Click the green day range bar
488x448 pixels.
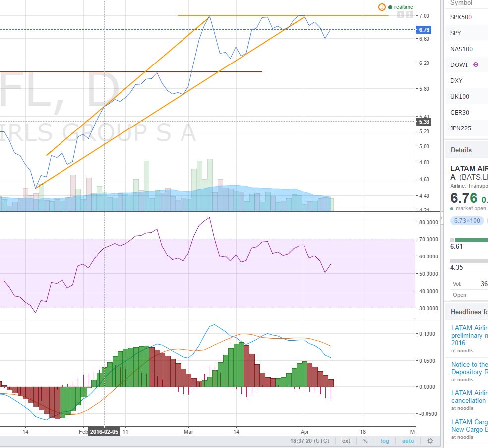(471, 240)
